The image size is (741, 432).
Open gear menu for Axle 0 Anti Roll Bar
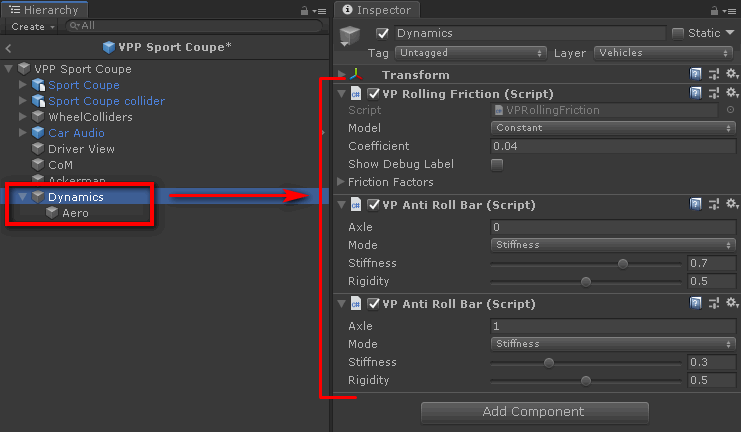click(732, 204)
